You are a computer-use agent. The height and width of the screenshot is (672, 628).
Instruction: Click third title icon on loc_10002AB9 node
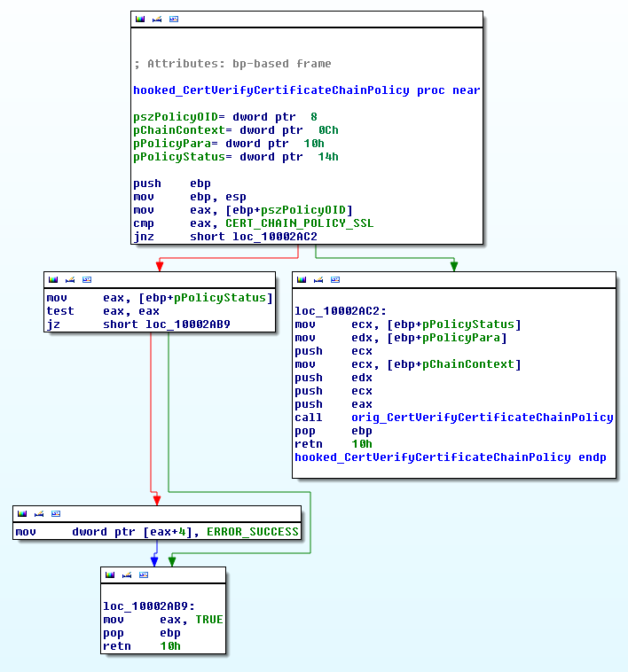[x=144, y=575]
